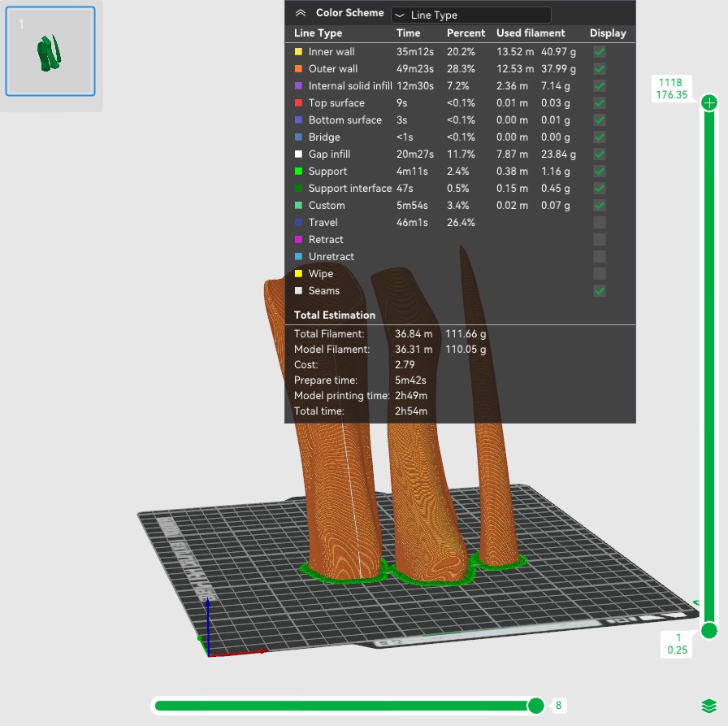Toggle Bottom surface display checkbox
Screen dimensions: 728x726
tap(600, 120)
